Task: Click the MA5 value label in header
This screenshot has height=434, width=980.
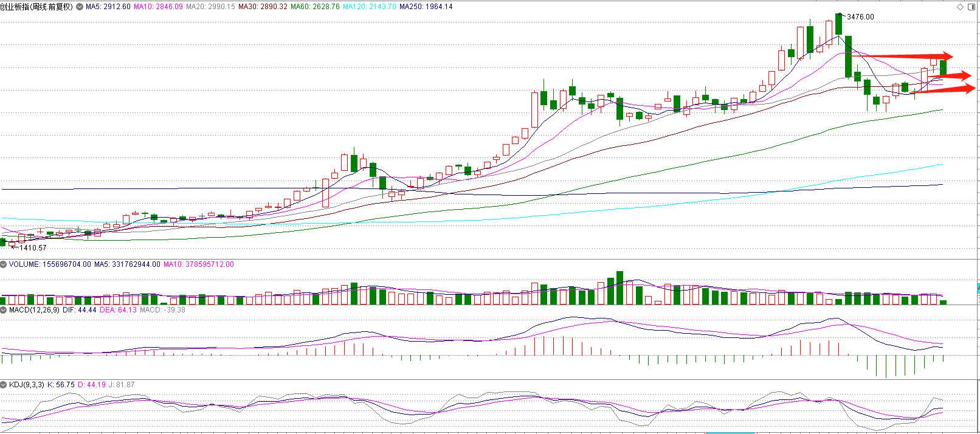Action: click(108, 7)
